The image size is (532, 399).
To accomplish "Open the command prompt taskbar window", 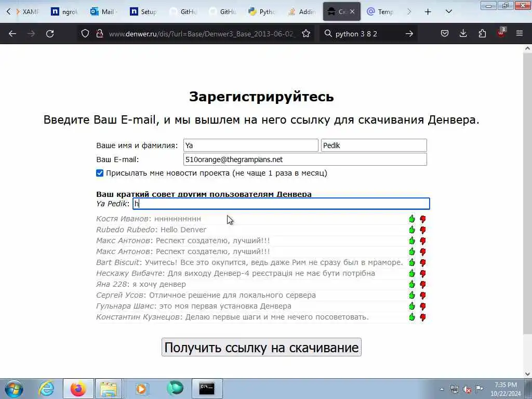I will pos(207,389).
